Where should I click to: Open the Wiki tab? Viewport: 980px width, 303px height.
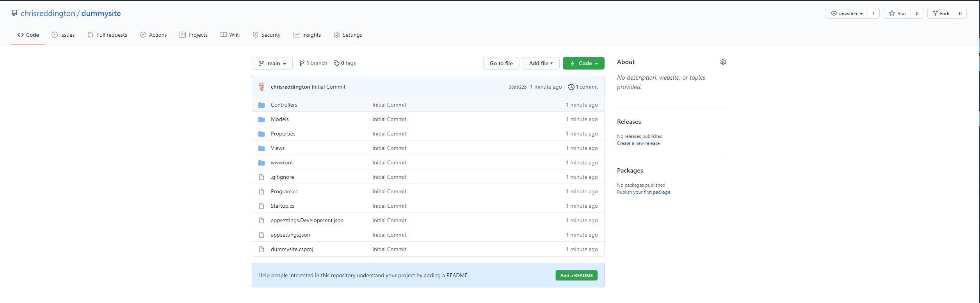tap(230, 35)
